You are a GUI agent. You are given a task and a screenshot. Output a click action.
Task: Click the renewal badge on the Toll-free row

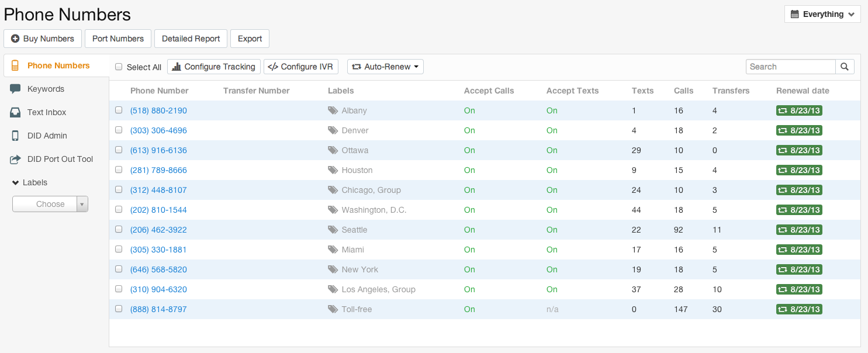coord(799,309)
